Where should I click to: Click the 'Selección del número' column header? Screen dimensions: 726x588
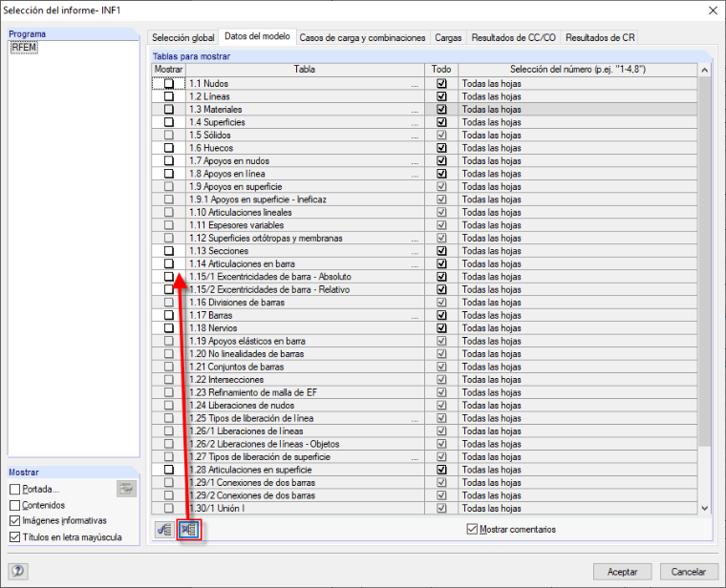pos(577,70)
